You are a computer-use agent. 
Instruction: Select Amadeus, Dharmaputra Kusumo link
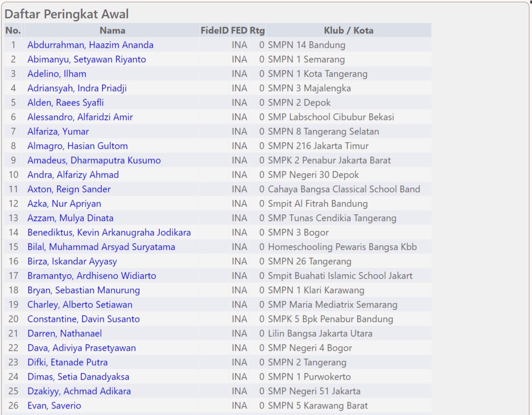(x=94, y=160)
